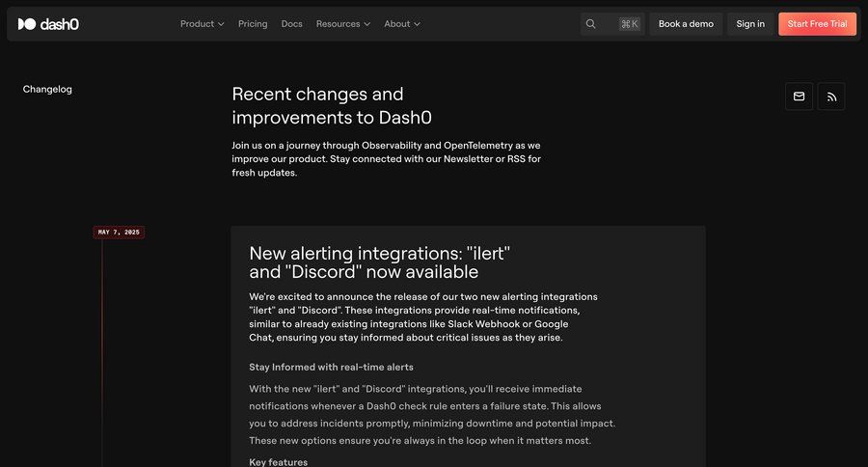
Task: Click Book a demo button
Action: [686, 24]
